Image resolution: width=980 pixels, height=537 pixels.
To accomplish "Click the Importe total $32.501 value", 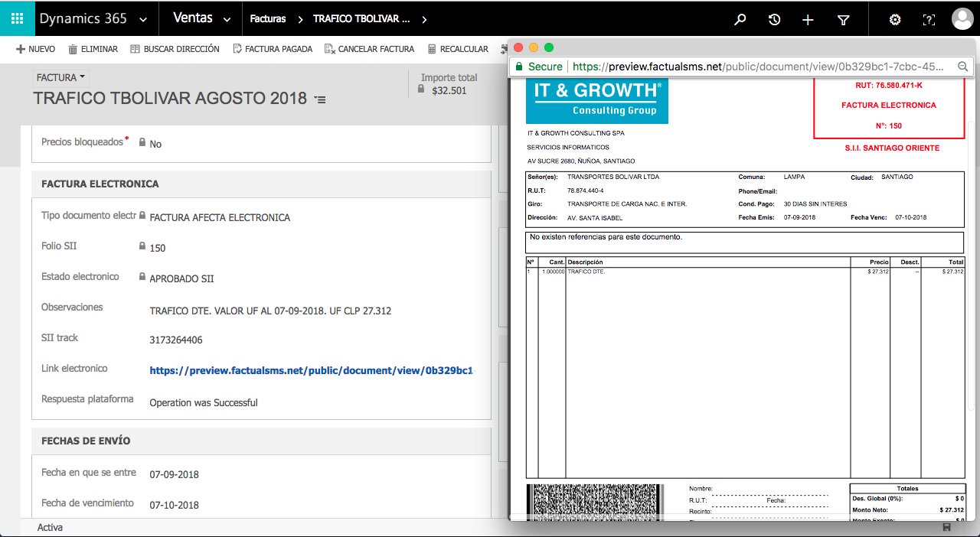I will [449, 90].
